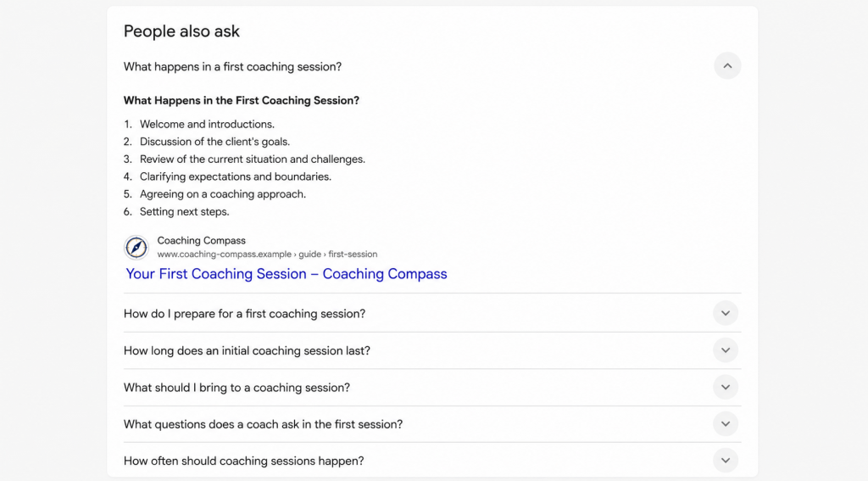Expand the how often sessions chevron
The height and width of the screenshot is (481, 868).
726,461
